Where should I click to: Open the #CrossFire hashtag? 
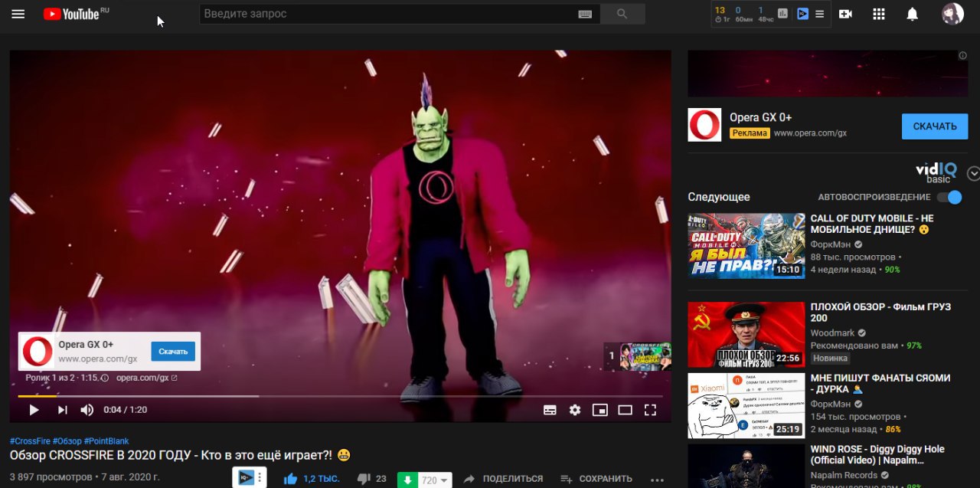pos(30,441)
